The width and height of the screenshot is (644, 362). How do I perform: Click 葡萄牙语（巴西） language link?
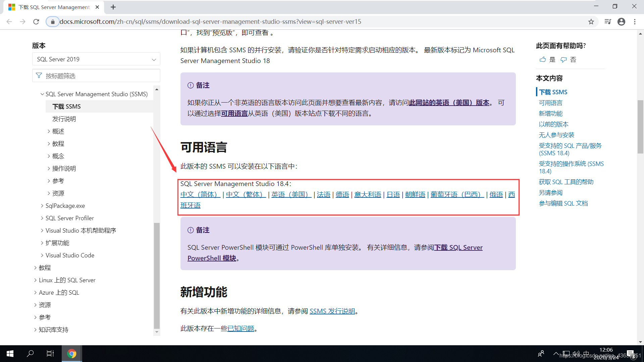tap(457, 195)
